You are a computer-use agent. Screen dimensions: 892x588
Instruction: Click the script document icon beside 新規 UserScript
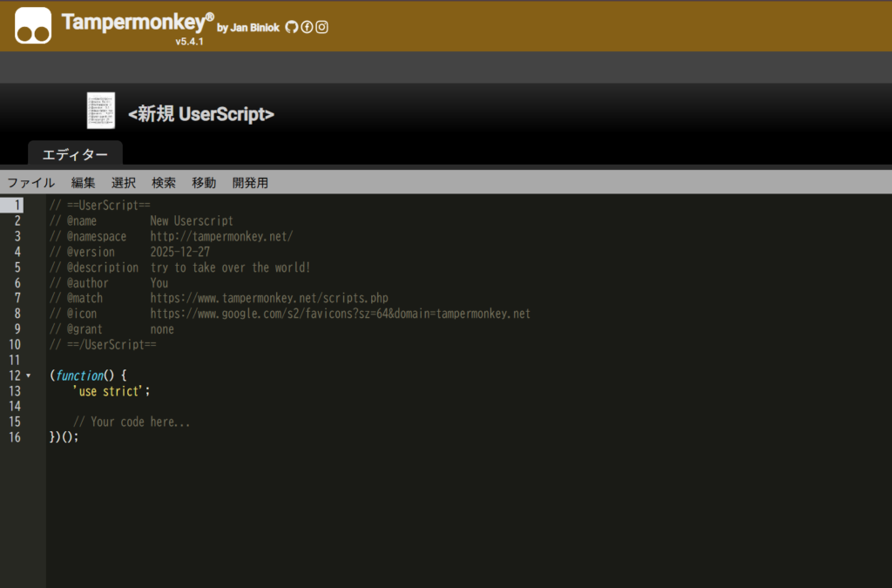pyautogui.click(x=101, y=111)
